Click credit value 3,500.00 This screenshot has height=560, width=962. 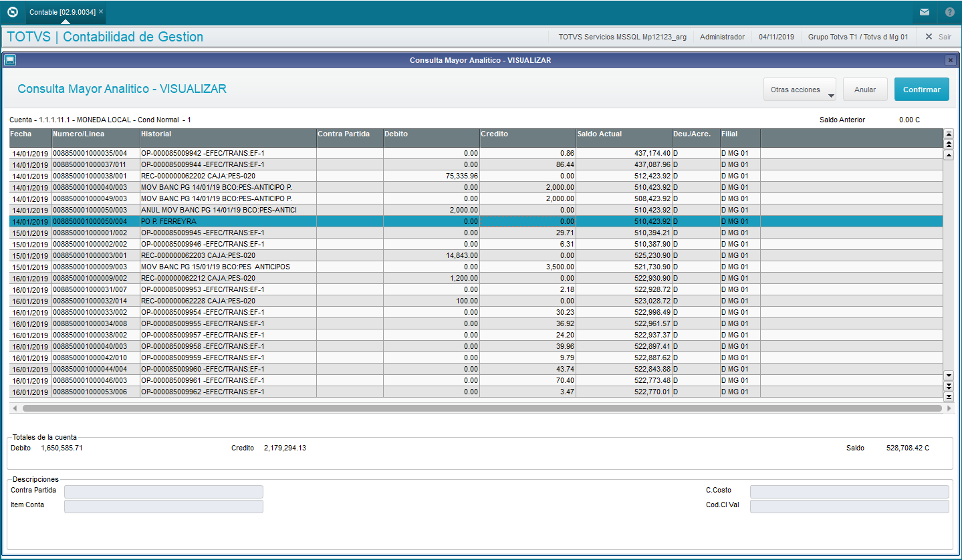tap(560, 267)
